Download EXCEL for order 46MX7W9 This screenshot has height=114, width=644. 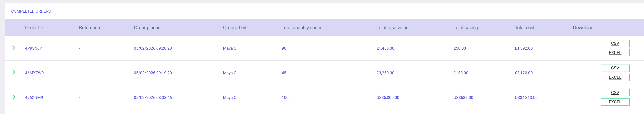point(615,77)
